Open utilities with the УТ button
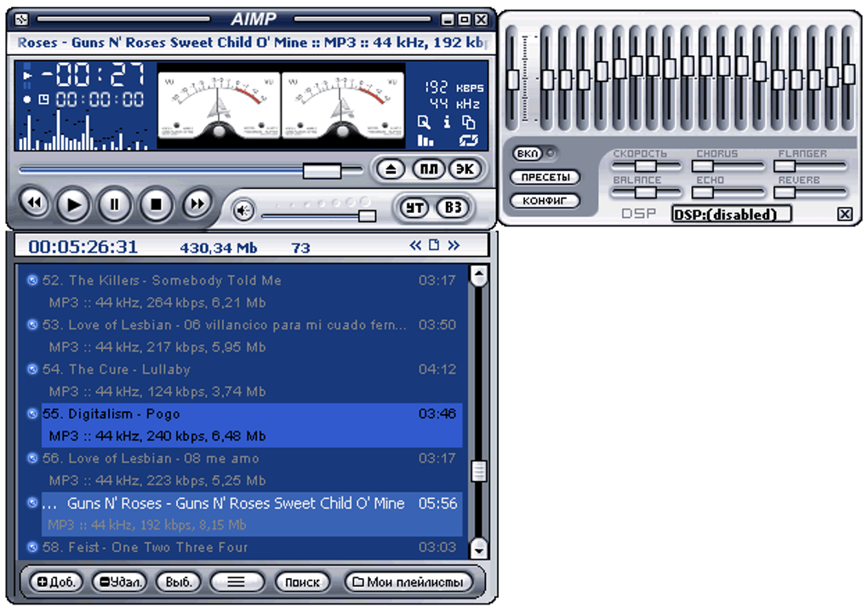Screen dimensions: 868x613 click(x=414, y=209)
